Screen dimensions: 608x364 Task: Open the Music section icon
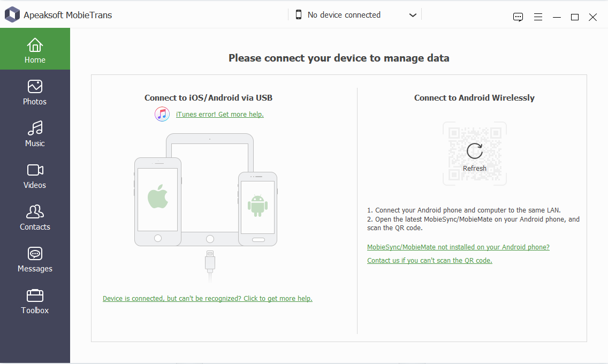pos(35,128)
